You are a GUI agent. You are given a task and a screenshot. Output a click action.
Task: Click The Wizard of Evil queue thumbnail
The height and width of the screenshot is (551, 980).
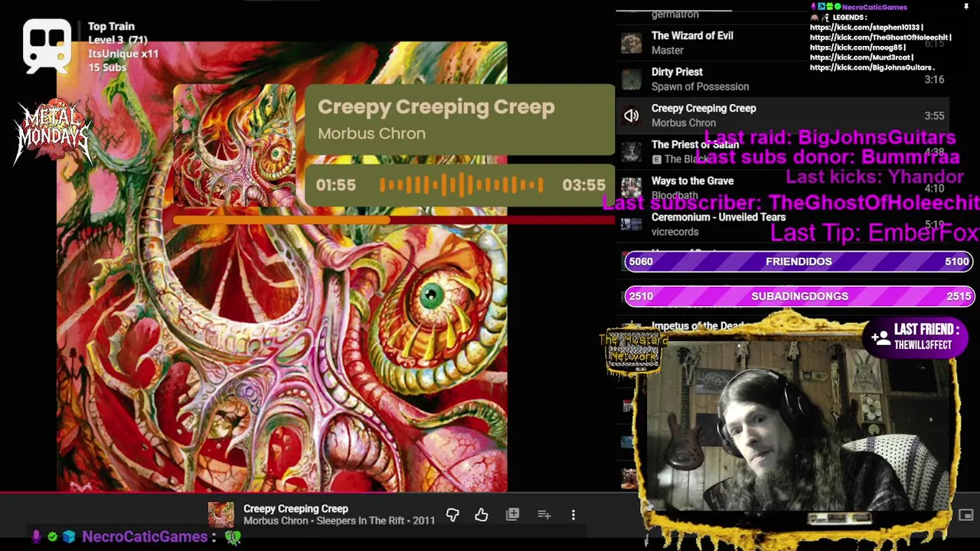pos(631,43)
